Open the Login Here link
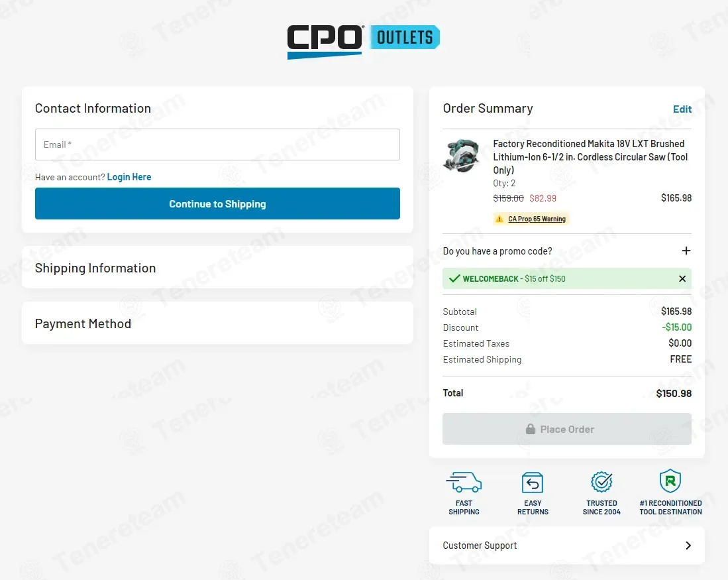Image resolution: width=728 pixels, height=580 pixels. click(129, 177)
